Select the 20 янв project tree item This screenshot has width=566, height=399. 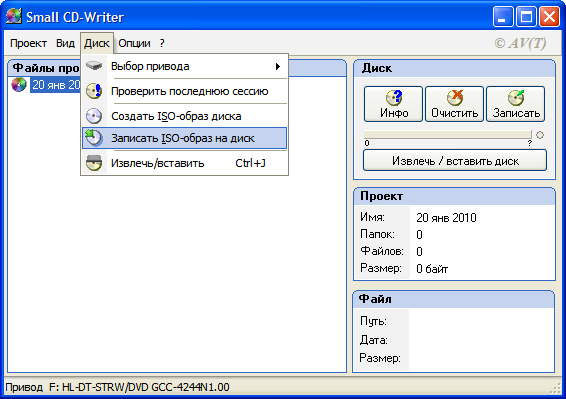coord(56,85)
